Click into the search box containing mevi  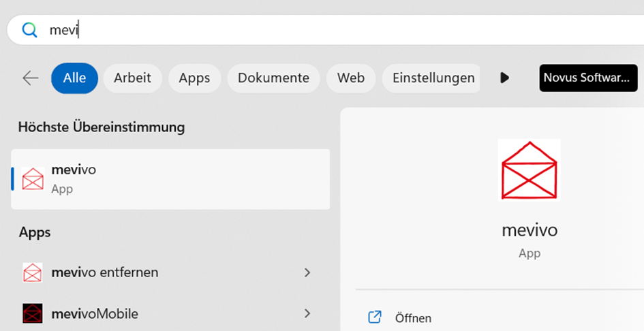pyautogui.click(x=341, y=30)
